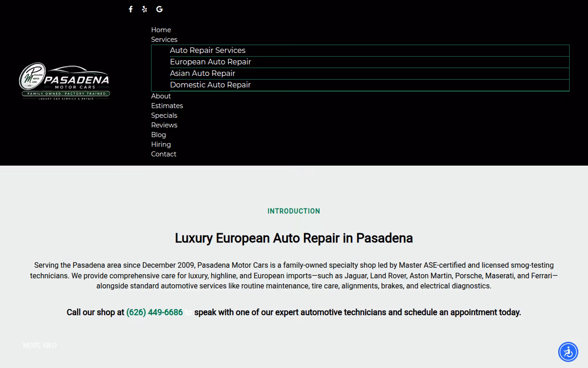Open the Contact page
The width and height of the screenshot is (588, 368).
pos(164,154)
